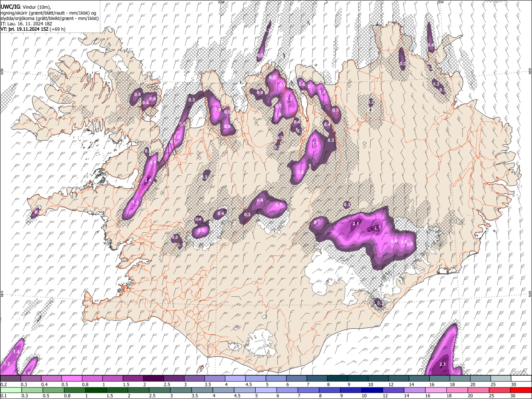Click the 'rigning/skúrir' legend description line
Image resolution: width=532 pixels, height=399 pixels.
49,13
